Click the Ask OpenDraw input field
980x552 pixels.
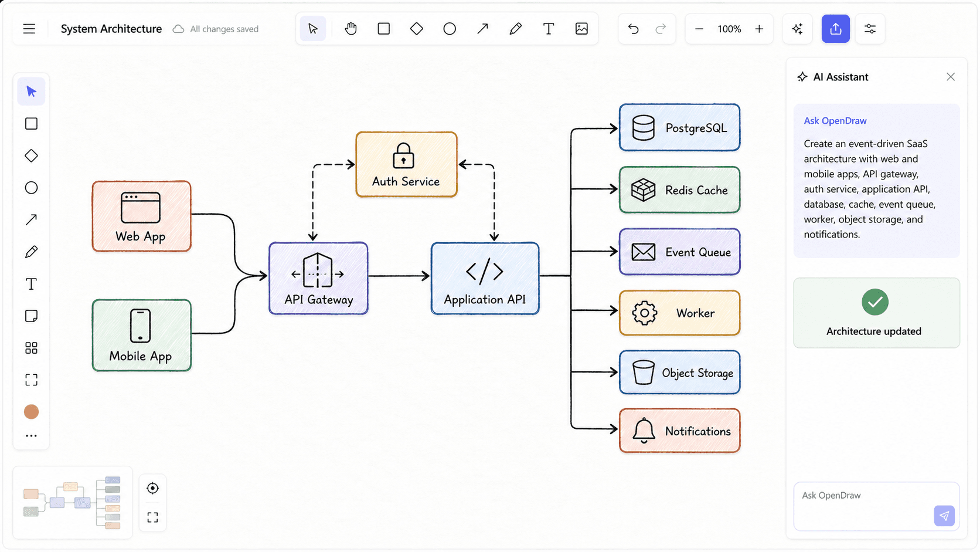click(x=876, y=506)
